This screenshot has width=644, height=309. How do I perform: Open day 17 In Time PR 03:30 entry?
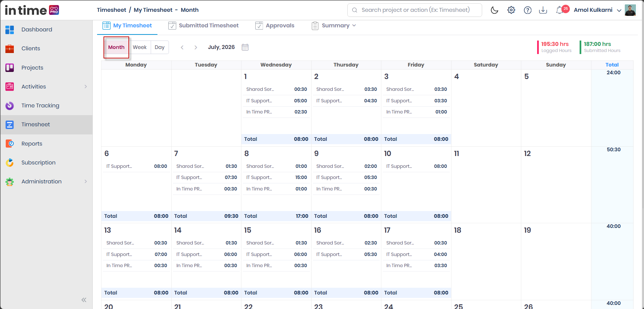[x=416, y=266]
